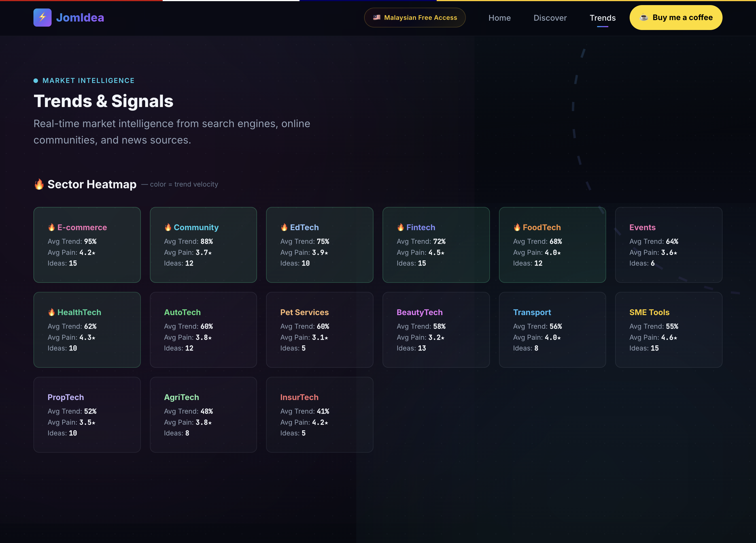Click the flame icon on FoodTech card
The width and height of the screenshot is (756, 543).
(517, 227)
